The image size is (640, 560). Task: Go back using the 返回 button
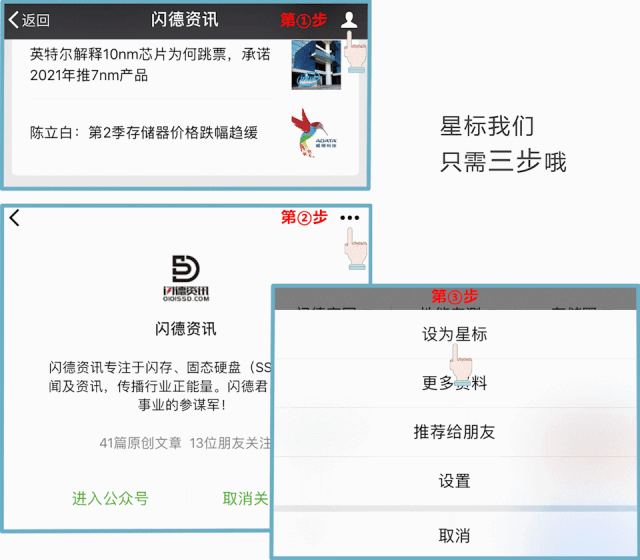click(x=29, y=20)
